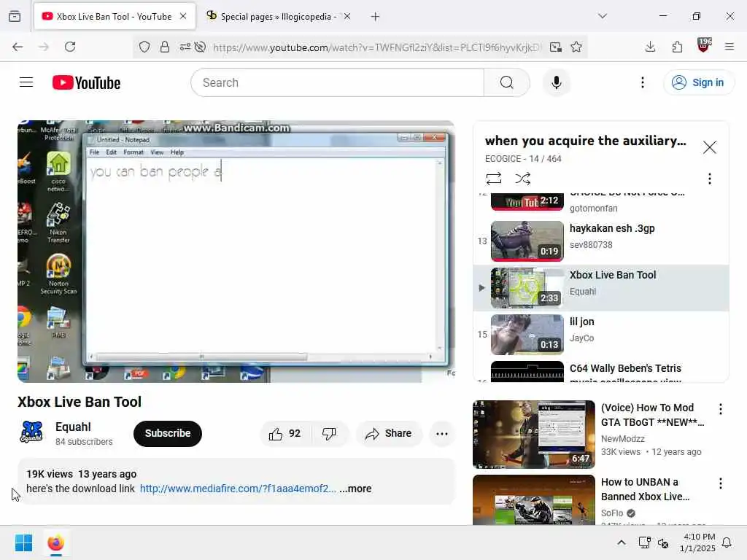Close the playlist panel
Image resolution: width=747 pixels, height=560 pixels.
pos(709,147)
